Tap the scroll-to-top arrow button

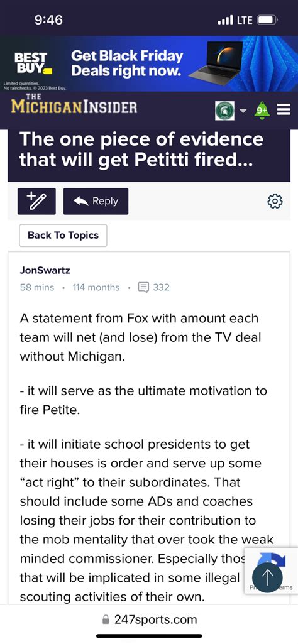tap(268, 578)
